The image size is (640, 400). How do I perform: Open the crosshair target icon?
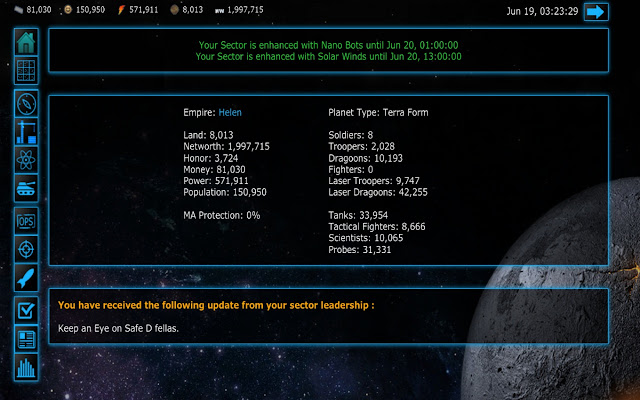tap(26, 249)
